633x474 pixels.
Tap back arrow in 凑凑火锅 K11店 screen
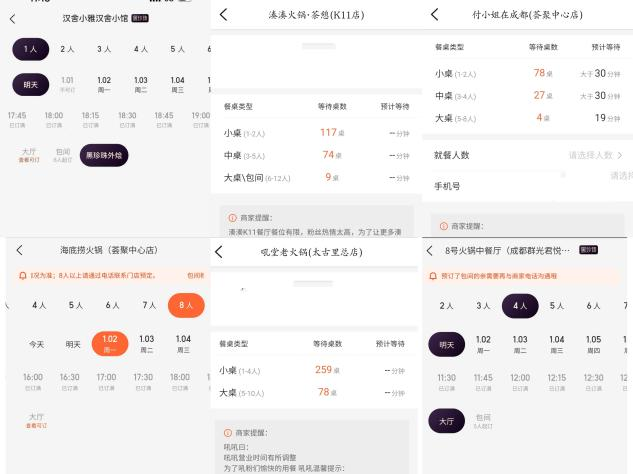tap(223, 15)
